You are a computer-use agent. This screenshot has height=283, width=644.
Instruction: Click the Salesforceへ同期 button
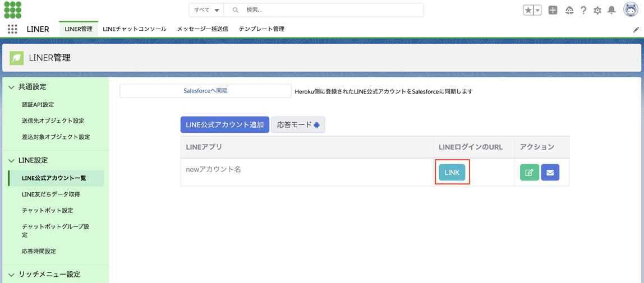[x=205, y=91]
